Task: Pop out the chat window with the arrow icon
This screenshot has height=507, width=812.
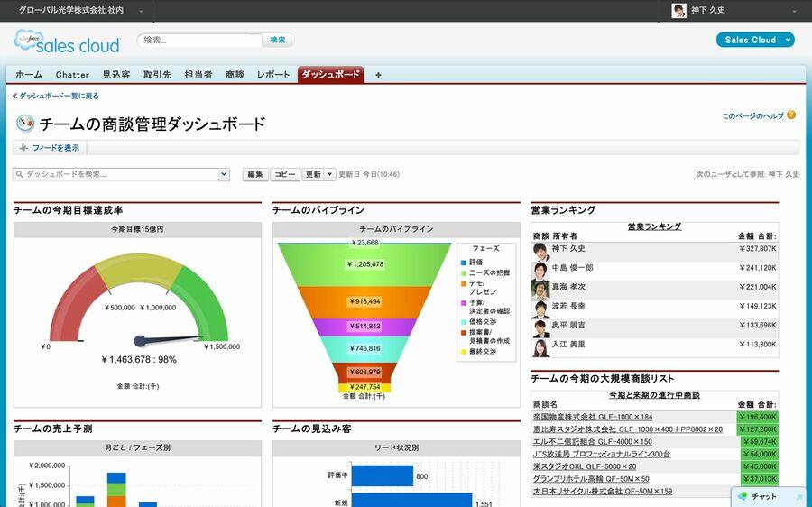Action: click(x=798, y=497)
